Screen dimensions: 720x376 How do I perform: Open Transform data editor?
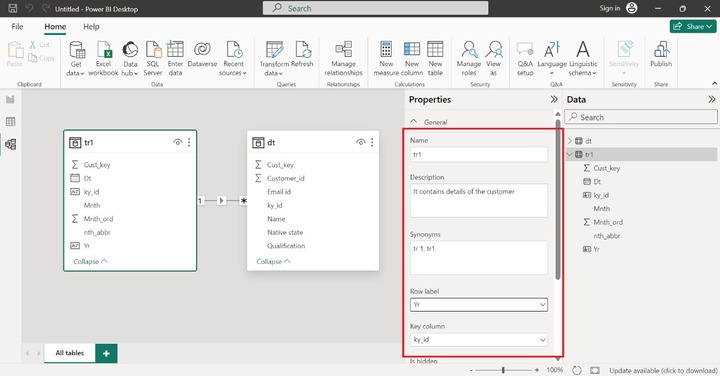[274, 58]
